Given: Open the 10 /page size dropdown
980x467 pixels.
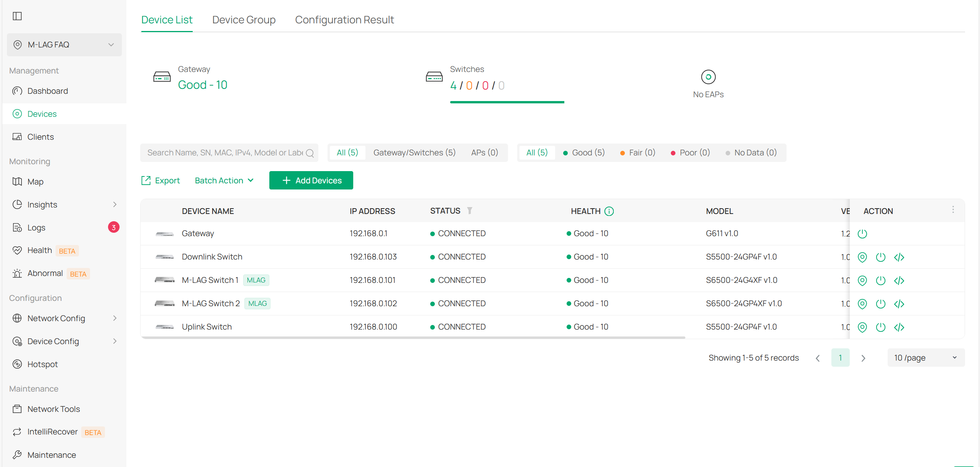Looking at the screenshot, I should (x=926, y=358).
